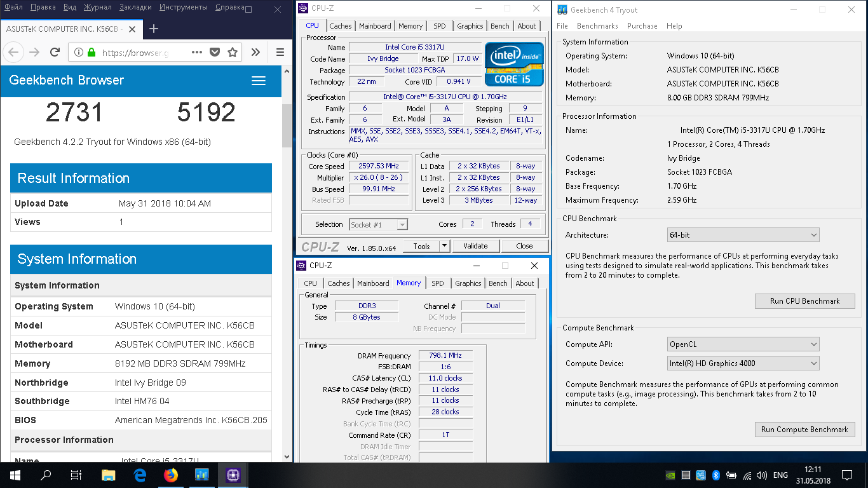Open the Action Center notifications
The image size is (868, 488).
click(846, 475)
